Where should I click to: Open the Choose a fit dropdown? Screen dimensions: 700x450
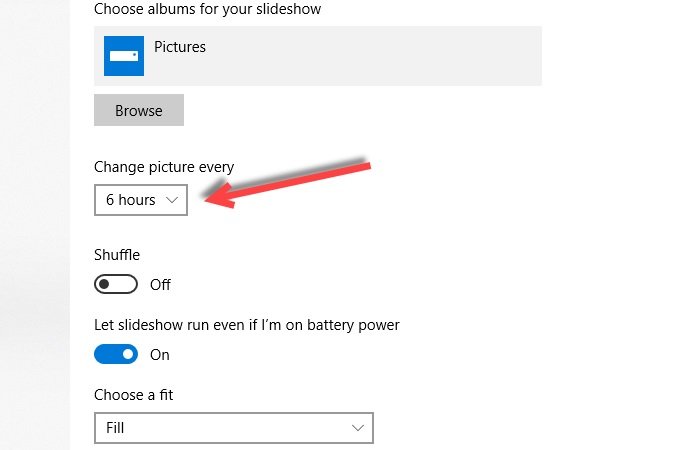point(233,428)
